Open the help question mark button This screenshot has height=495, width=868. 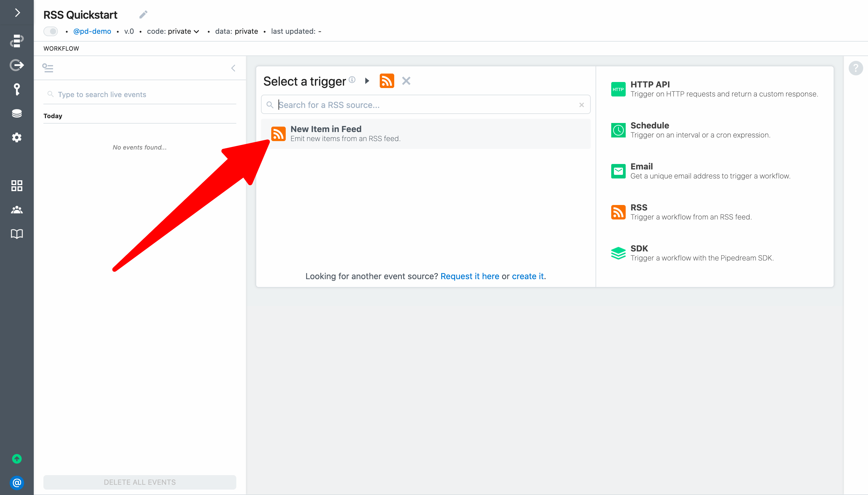coord(855,68)
